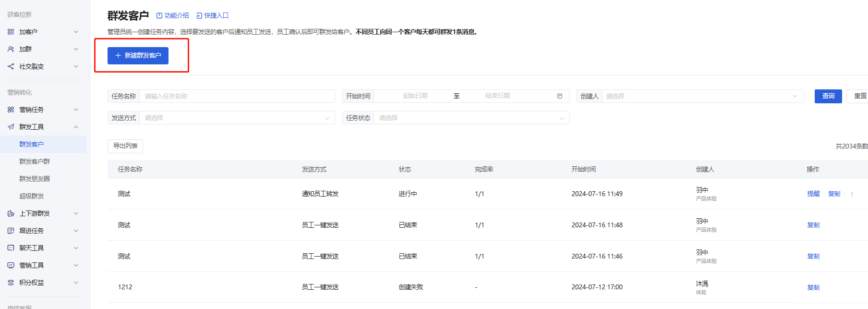Screen dimensions: 868x309
Task: Click the 新建群发客户 button
Action: coord(138,55)
